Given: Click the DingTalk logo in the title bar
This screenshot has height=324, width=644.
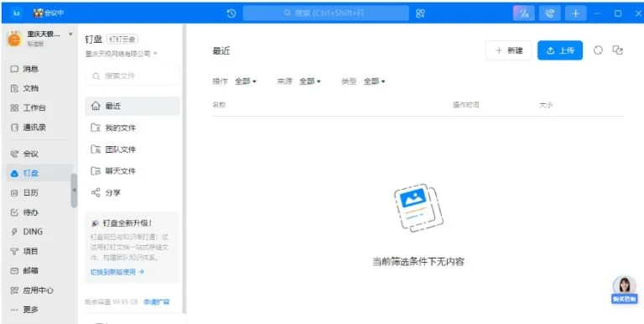Looking at the screenshot, I should 16,13.
